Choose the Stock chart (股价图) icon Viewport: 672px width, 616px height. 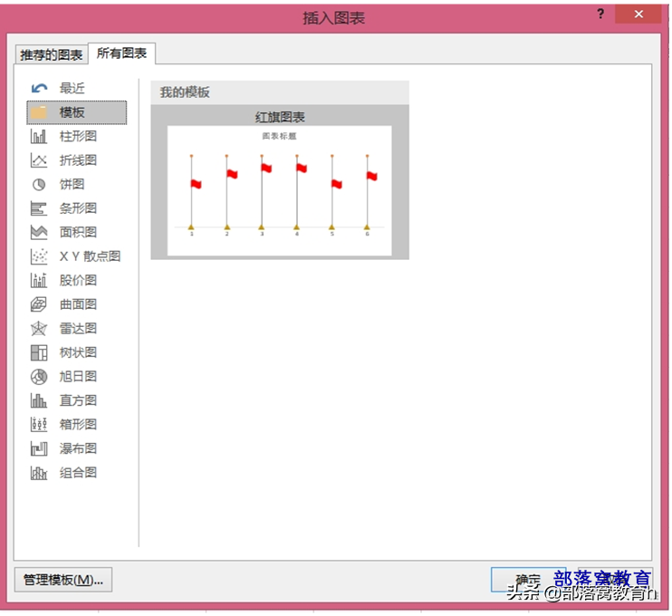[x=39, y=280]
